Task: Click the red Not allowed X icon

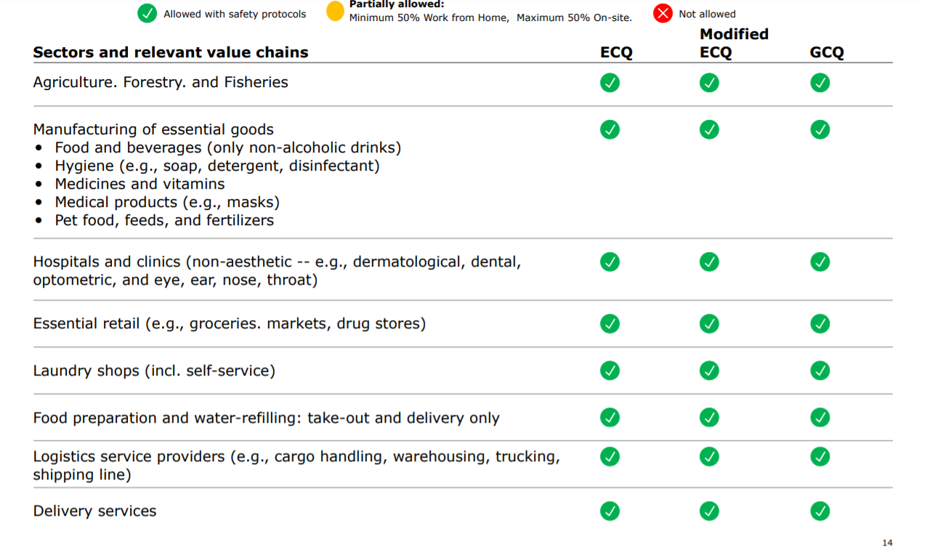Action: 663,14
